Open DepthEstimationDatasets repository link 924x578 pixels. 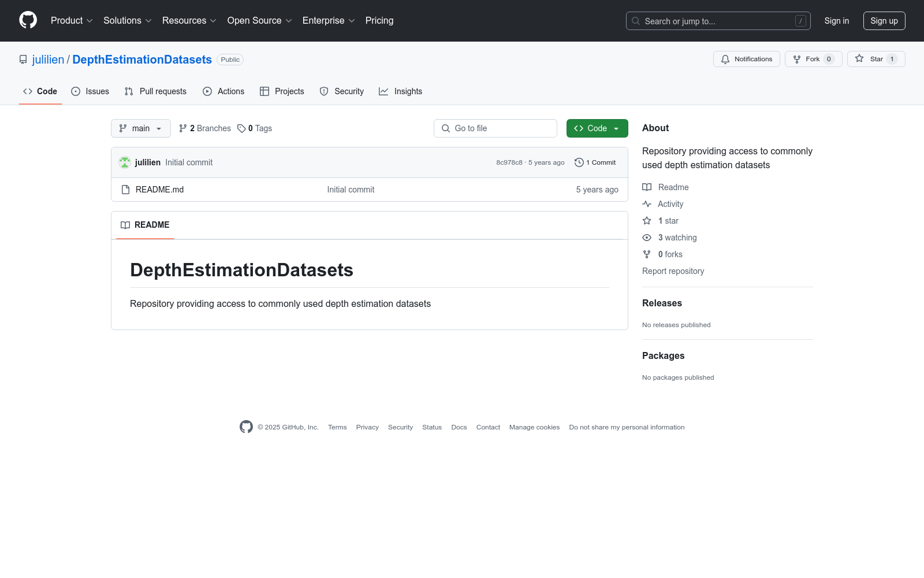(142, 60)
